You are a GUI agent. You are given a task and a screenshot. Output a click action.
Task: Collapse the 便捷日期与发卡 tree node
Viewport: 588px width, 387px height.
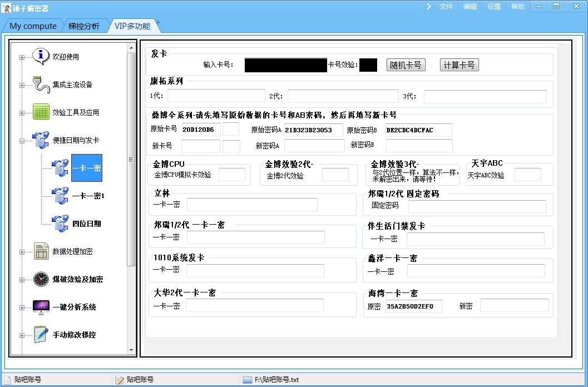[x=22, y=141]
